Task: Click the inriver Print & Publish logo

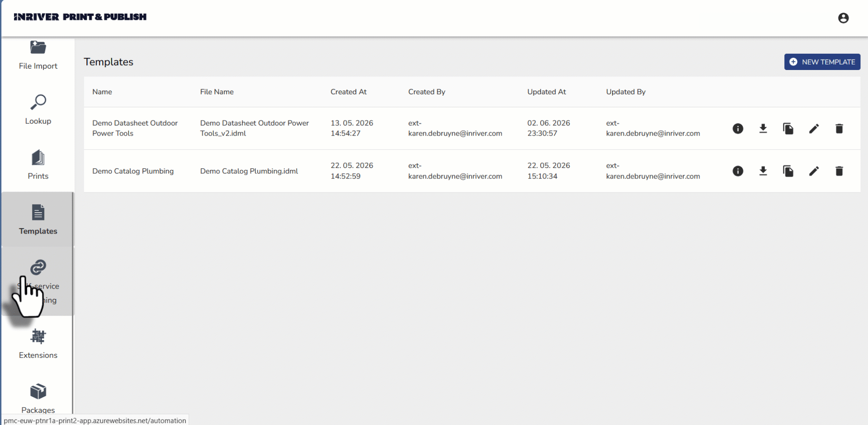Action: 80,17
